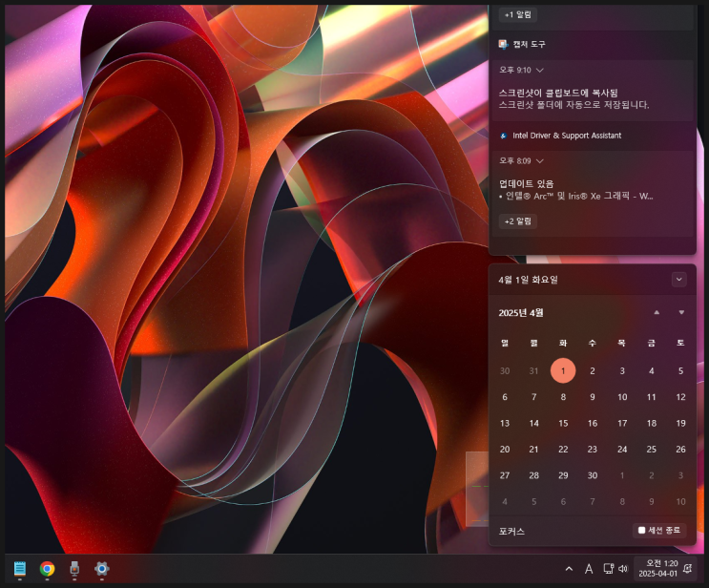Image resolution: width=709 pixels, height=588 pixels.
Task: Show the +1 알림 additional notifications
Action: (518, 14)
